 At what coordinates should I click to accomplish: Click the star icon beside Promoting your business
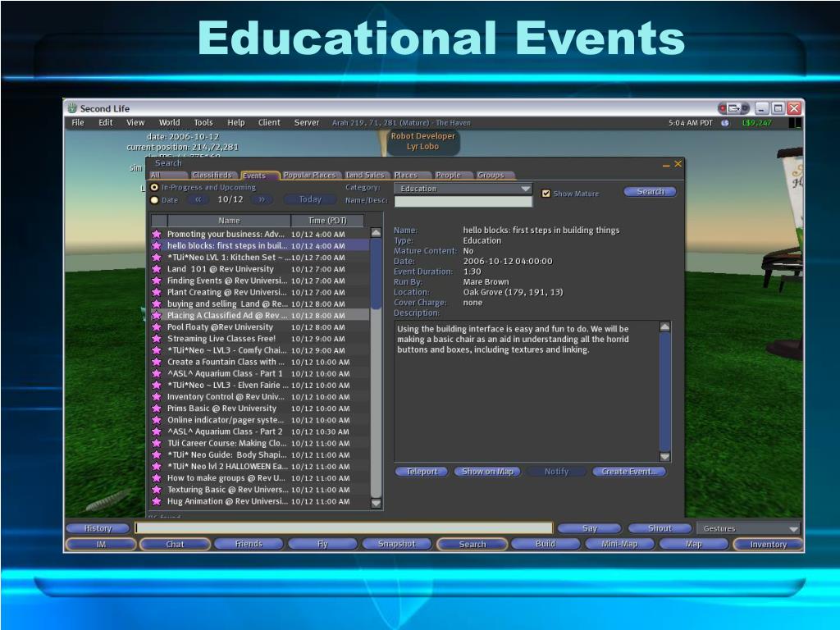point(157,234)
